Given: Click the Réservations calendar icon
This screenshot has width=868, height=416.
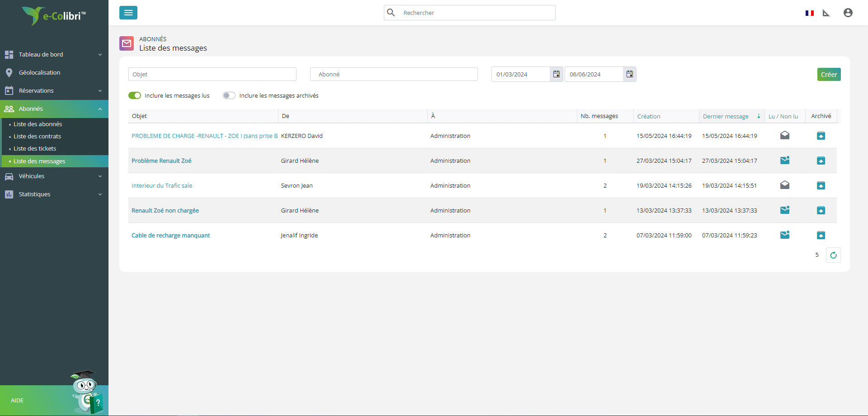Looking at the screenshot, I should (9, 90).
